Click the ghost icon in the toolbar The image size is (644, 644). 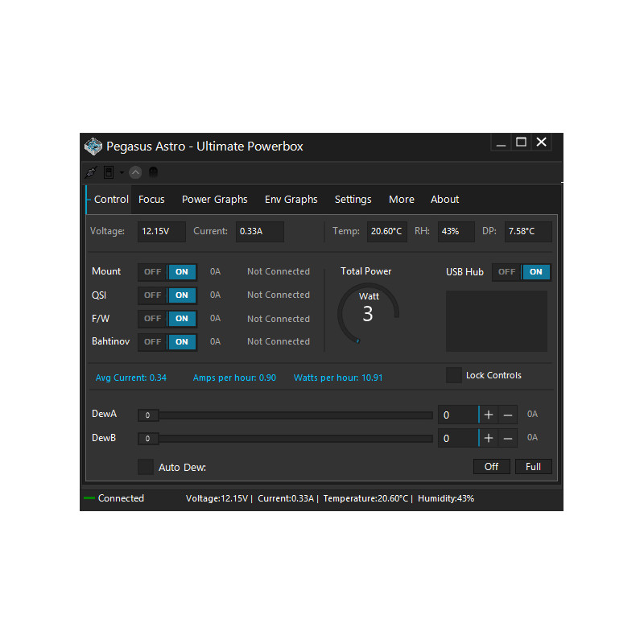point(153,171)
